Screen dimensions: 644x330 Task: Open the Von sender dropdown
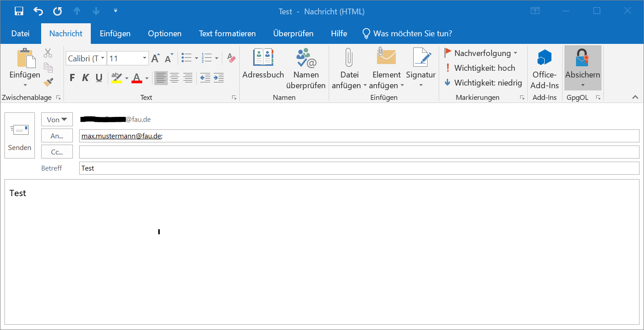pos(57,120)
